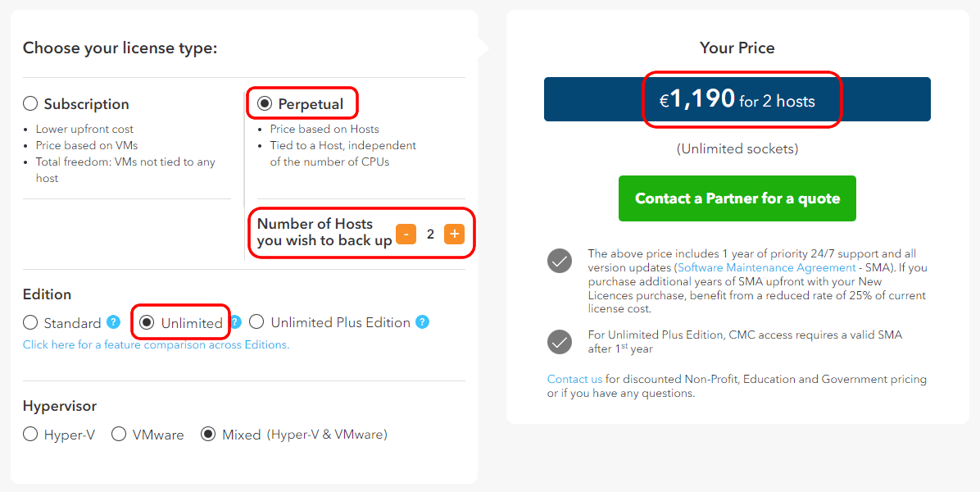
Task: Select the Subscription license type
Action: click(30, 104)
